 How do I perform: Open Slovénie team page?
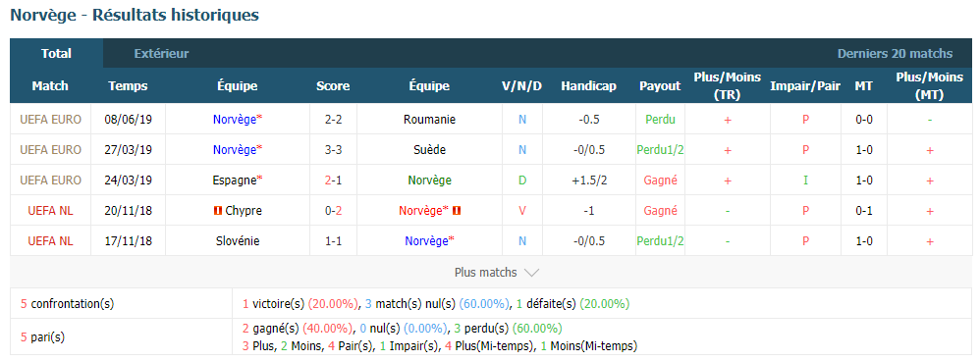(x=238, y=241)
